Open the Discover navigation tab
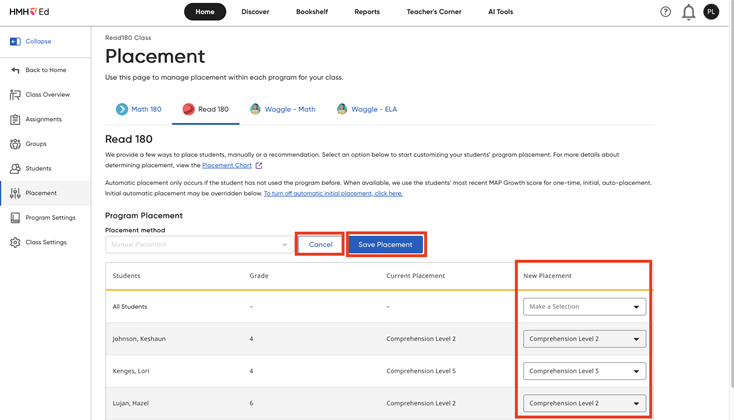This screenshot has height=420, width=734. tap(255, 12)
